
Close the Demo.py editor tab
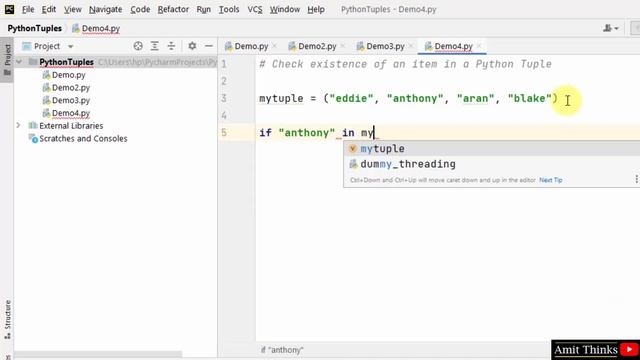275,46
